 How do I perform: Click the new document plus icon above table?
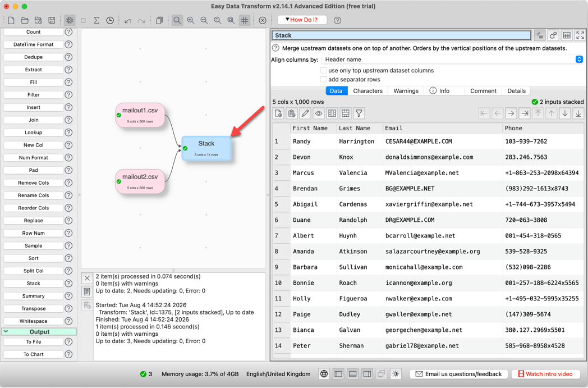click(x=278, y=113)
